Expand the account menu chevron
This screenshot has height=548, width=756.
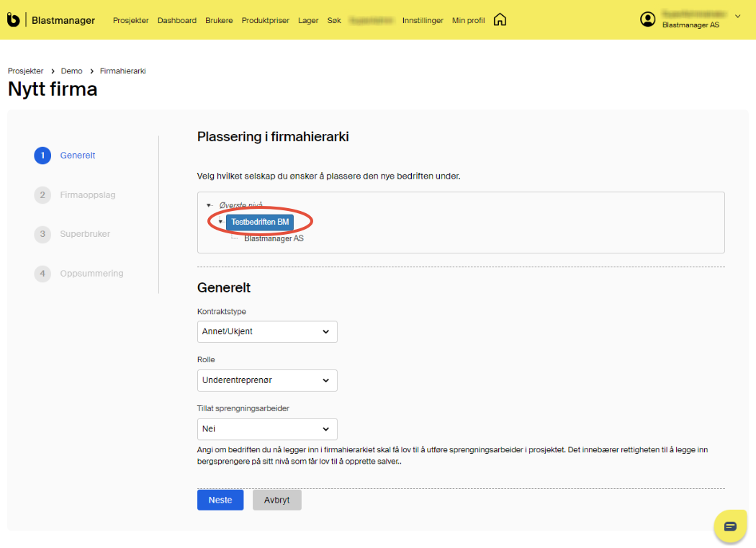click(x=737, y=16)
